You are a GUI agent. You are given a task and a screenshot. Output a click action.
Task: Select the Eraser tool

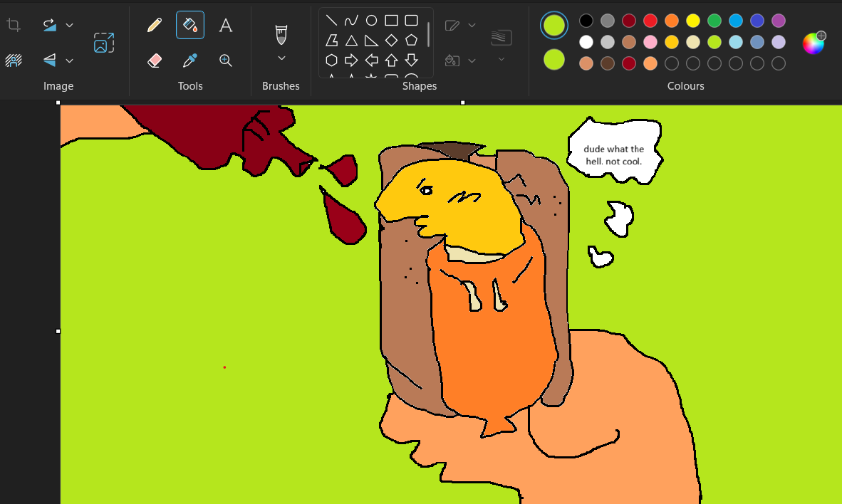154,60
